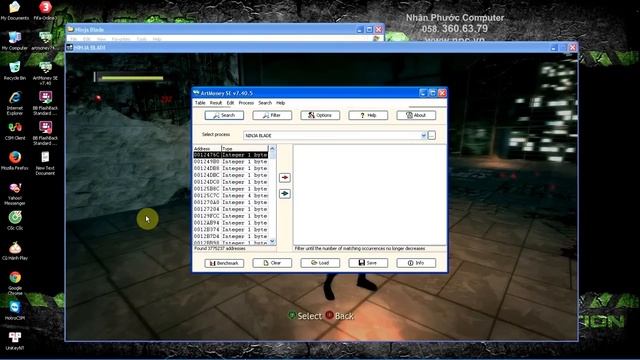Select the Integer 4 bytes address row
This screenshot has height=360, width=640.
tap(231, 196)
